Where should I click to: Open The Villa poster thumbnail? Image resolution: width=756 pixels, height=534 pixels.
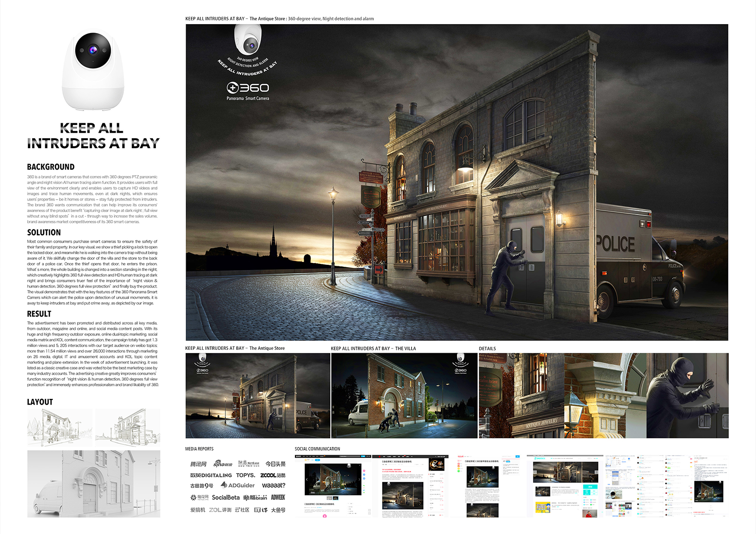pyautogui.click(x=404, y=396)
